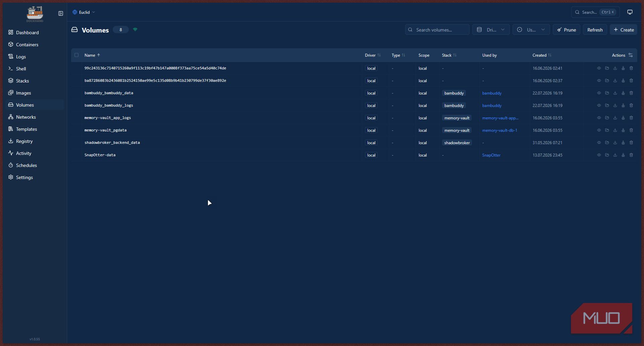
Task: Export memory-vault_pgdata volume via download icon
Action: (615, 130)
